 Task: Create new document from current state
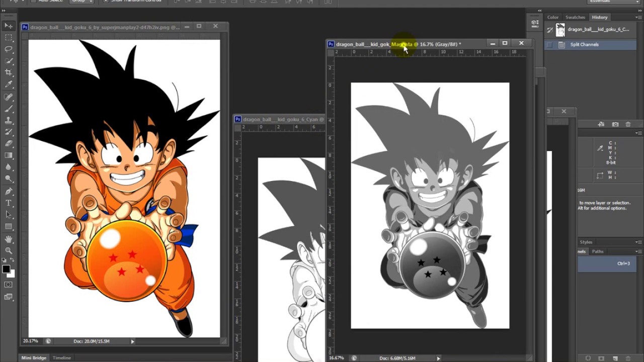[601, 124]
